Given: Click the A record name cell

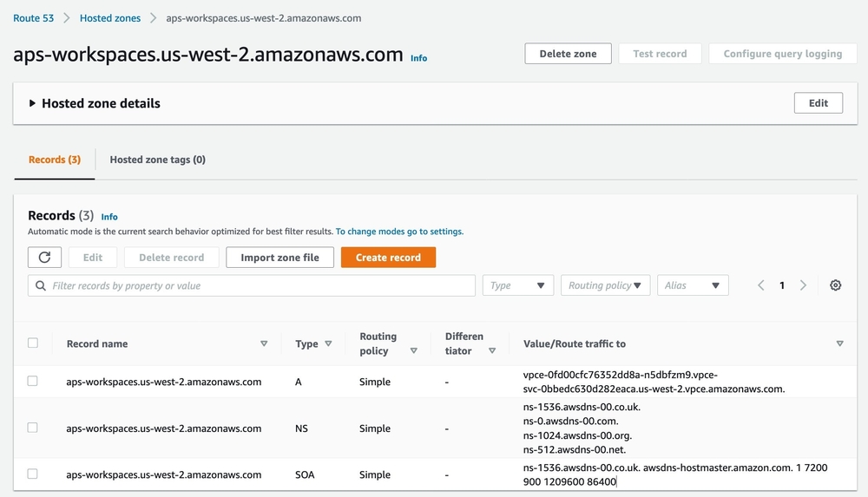Looking at the screenshot, I should [x=164, y=382].
